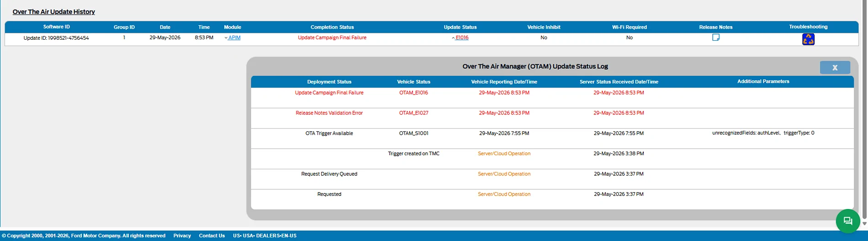Collapse the E1016 update status caret

tap(453, 38)
